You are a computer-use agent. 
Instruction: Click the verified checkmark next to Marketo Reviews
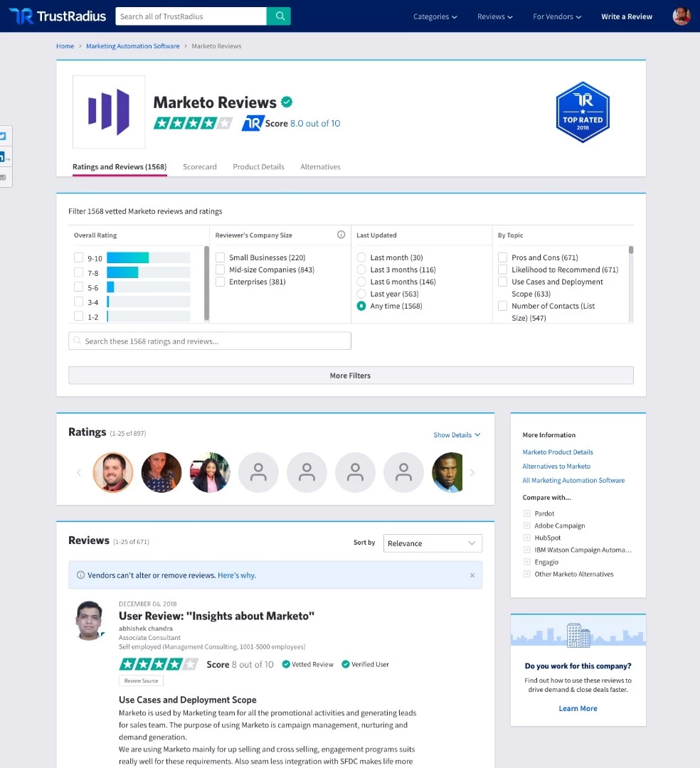coord(287,102)
